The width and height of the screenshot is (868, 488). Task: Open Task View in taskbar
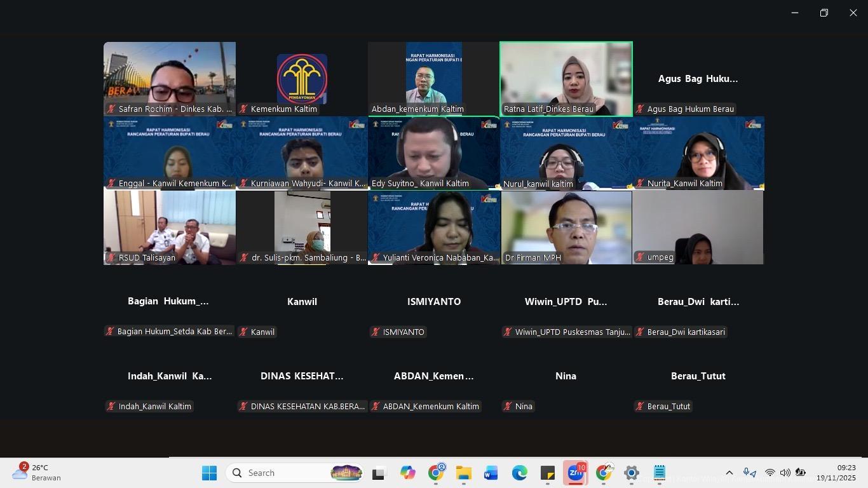click(x=379, y=473)
